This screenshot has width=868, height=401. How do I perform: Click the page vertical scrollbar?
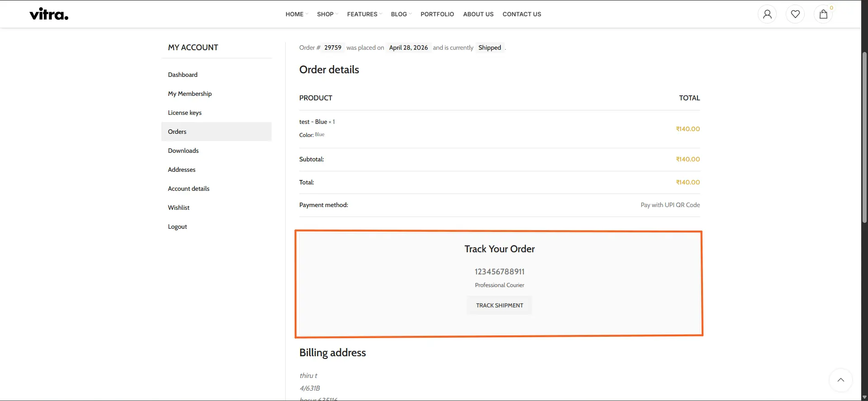point(864,137)
